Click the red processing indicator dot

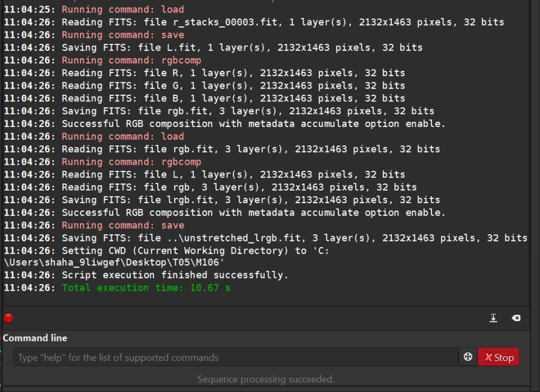[x=8, y=318]
